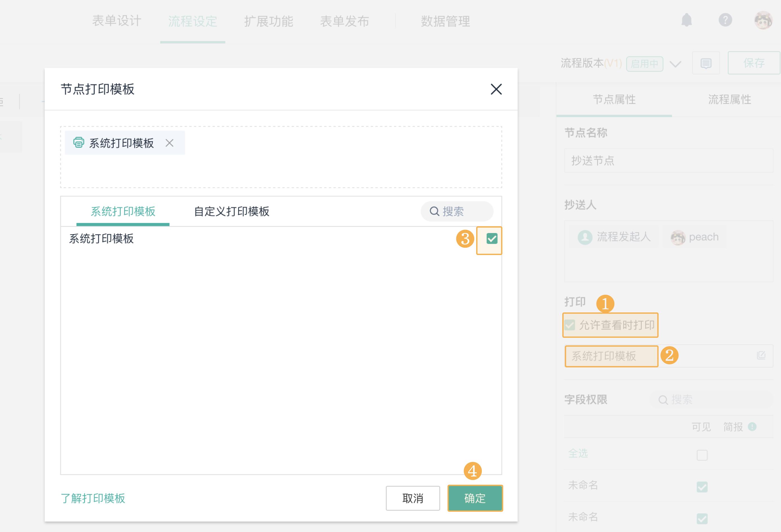Uncheck 允许查看时打印
Image resolution: width=781 pixels, height=532 pixels.
coord(570,325)
